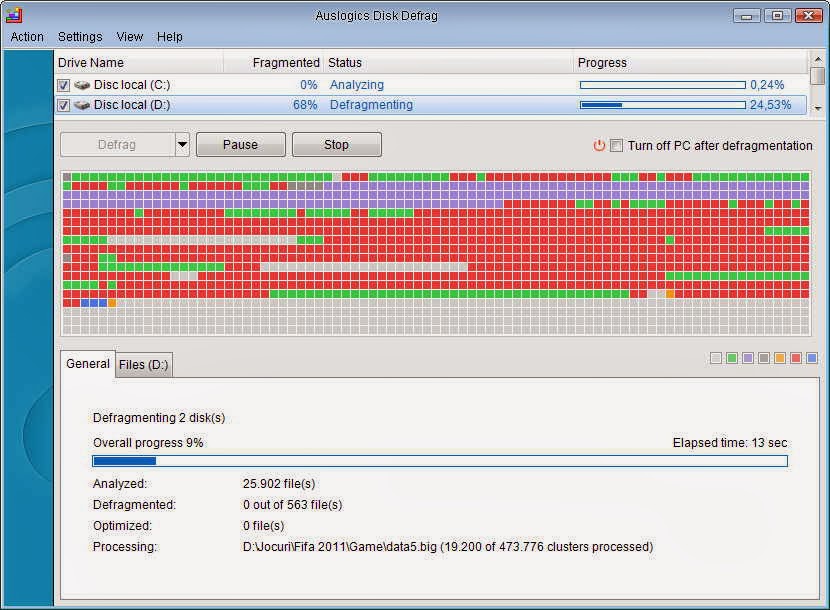The image size is (830, 610).
Task: Click the overall progress bar
Action: pyautogui.click(x=440, y=461)
